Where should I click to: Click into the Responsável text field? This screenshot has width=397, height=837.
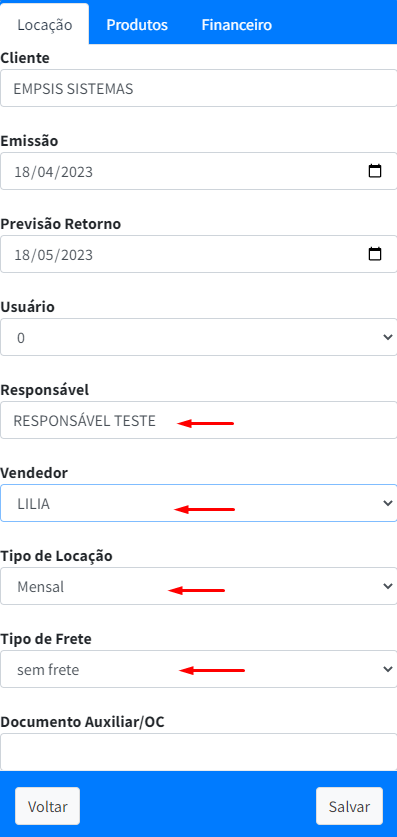coord(198,420)
